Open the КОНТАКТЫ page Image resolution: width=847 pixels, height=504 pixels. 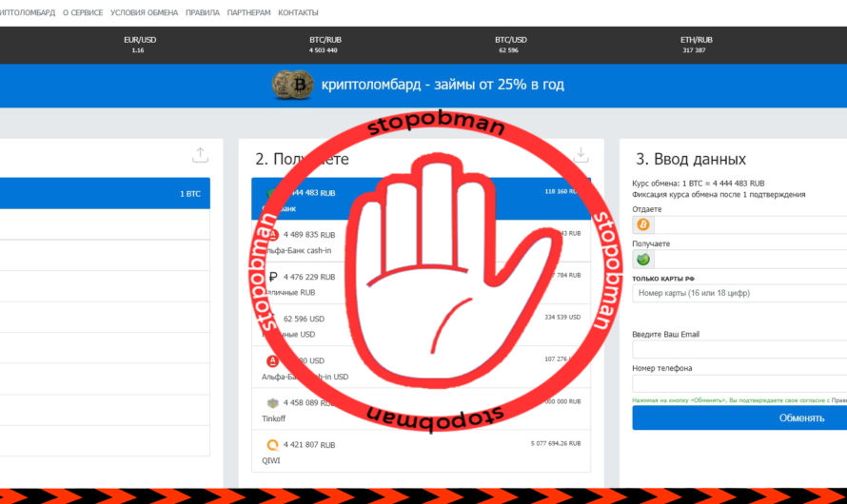coord(298,13)
